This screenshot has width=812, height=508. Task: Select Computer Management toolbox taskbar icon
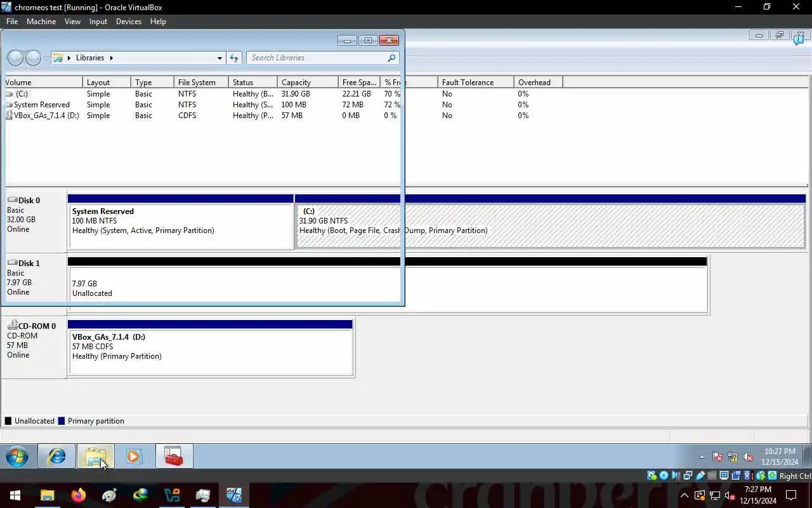174,456
